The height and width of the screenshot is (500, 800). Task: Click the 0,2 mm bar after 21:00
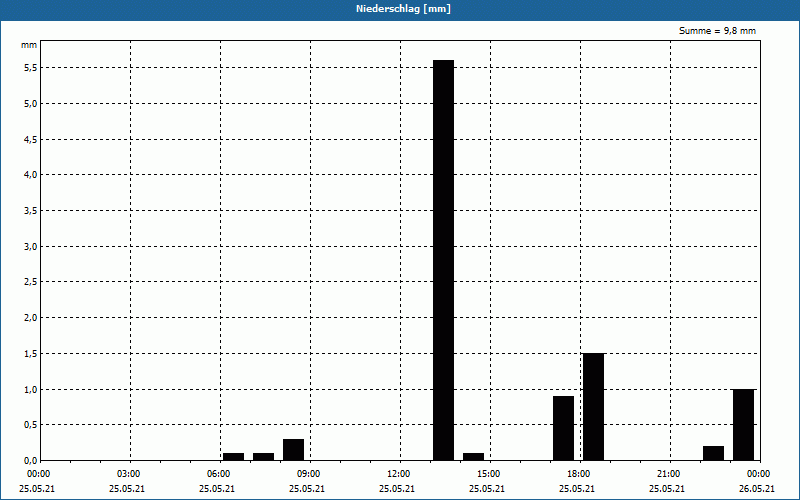click(x=713, y=453)
